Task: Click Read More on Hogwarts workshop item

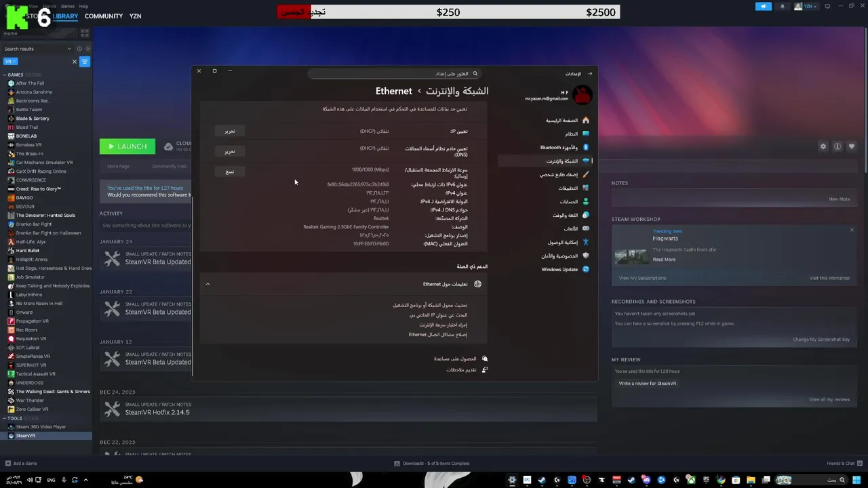Action: [x=664, y=260]
